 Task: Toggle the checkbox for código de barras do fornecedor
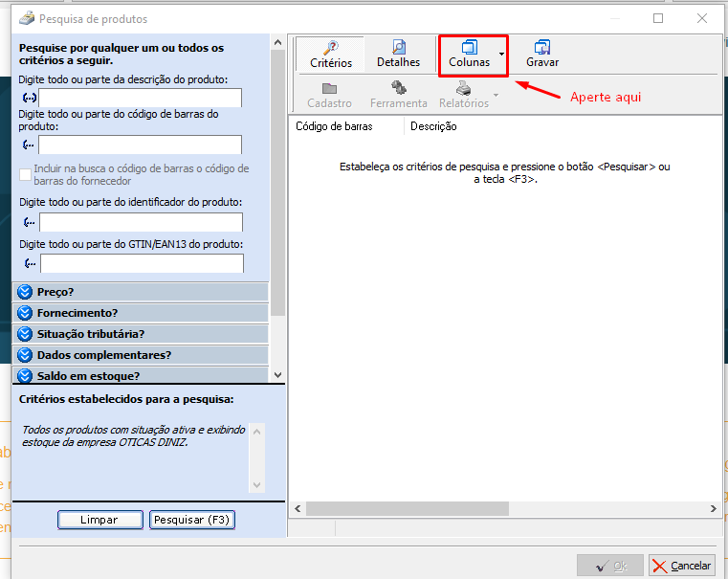(25, 175)
